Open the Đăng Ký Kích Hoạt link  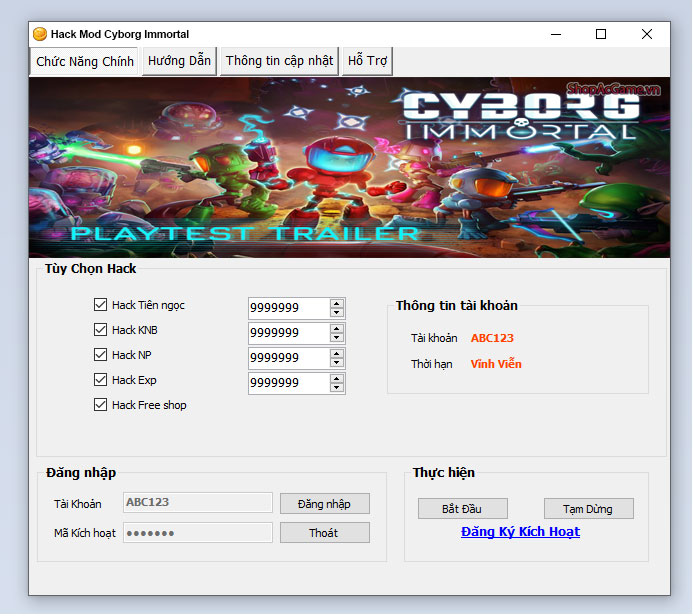[x=520, y=532]
